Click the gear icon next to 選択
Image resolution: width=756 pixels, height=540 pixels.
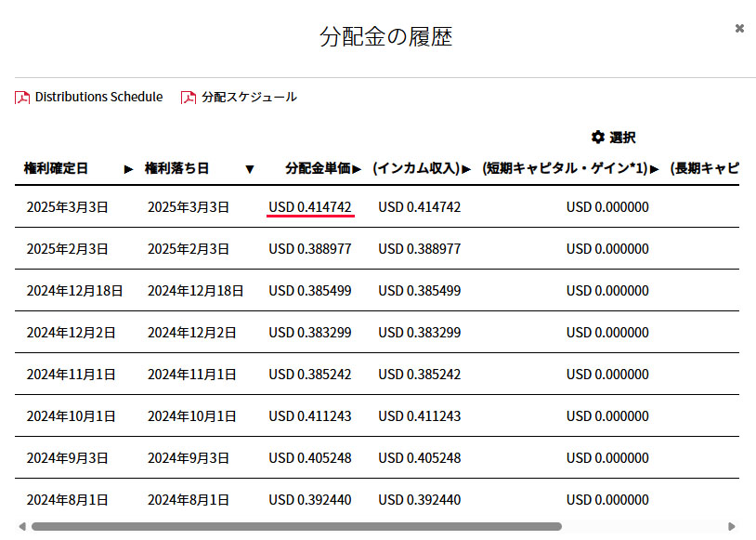pos(598,138)
